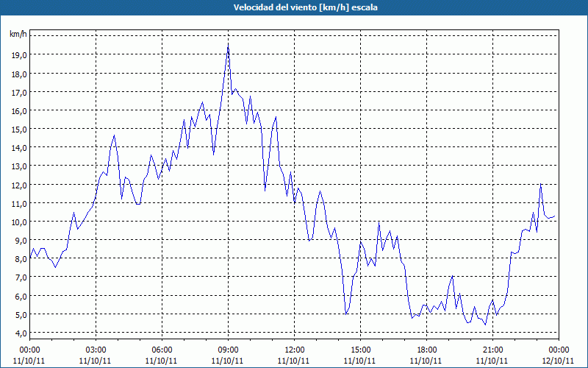Click the '19,0' y-axis value
588x368 pixels.
point(20,55)
